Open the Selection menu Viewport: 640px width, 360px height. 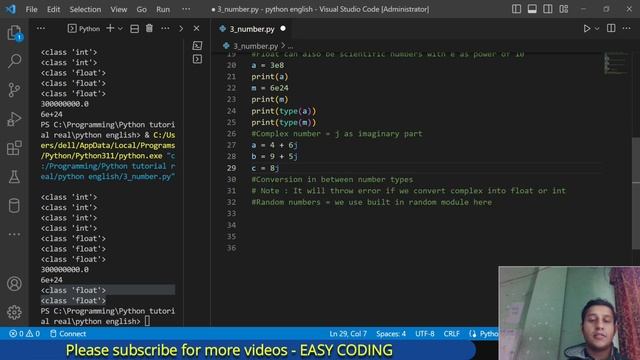(85, 9)
